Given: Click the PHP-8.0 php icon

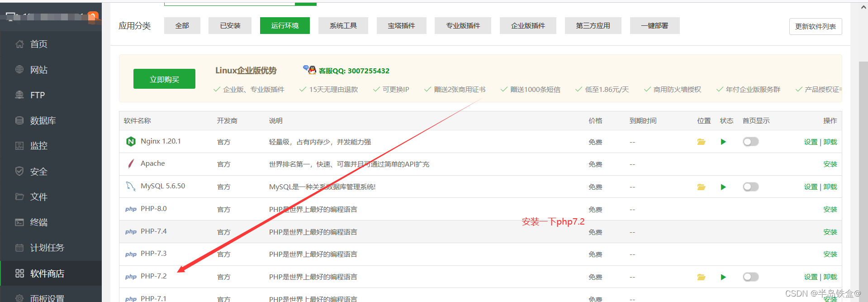Looking at the screenshot, I should [131, 209].
